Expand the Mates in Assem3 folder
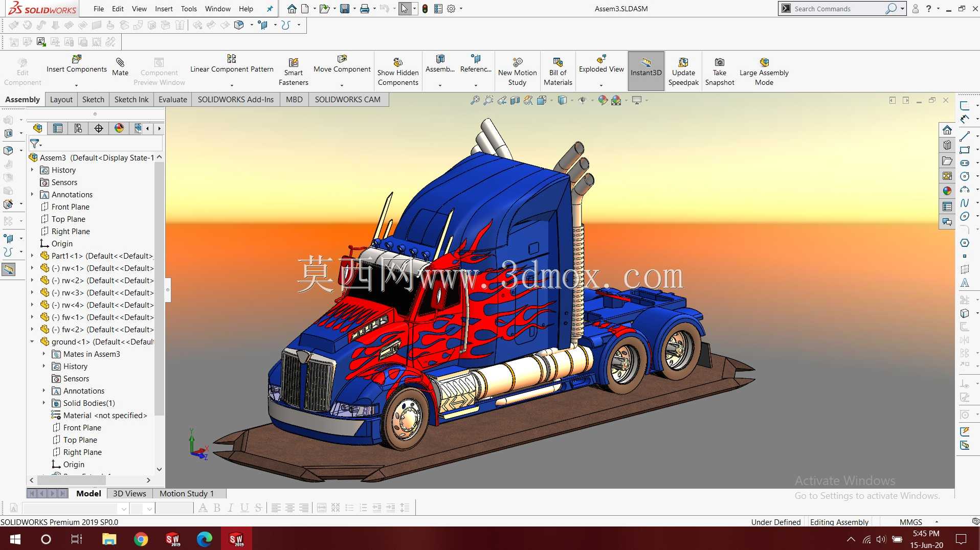 (44, 354)
